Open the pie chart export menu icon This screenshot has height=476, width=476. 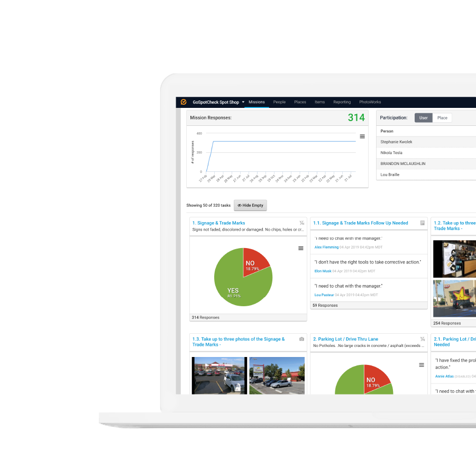(x=300, y=248)
